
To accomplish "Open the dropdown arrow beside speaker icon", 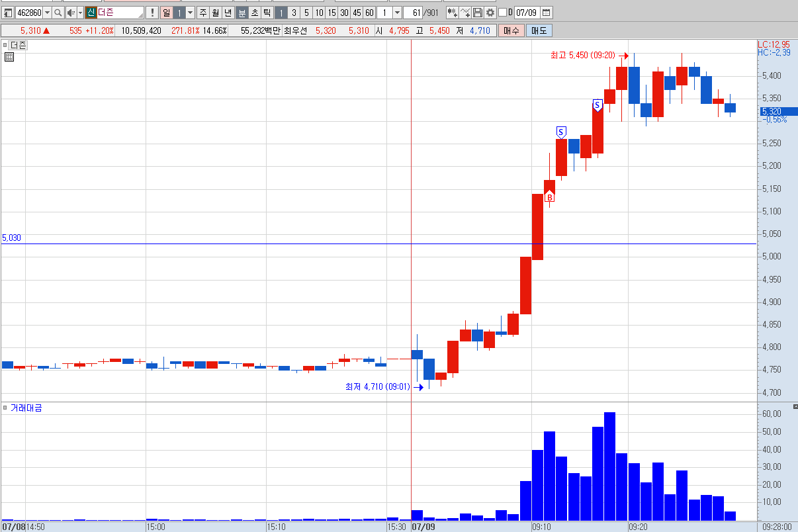I will click(x=80, y=13).
